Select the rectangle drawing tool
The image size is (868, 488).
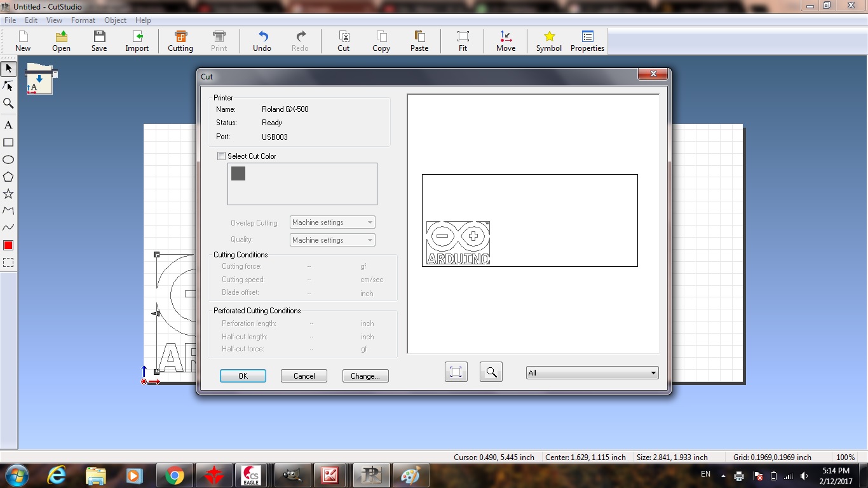coord(8,142)
